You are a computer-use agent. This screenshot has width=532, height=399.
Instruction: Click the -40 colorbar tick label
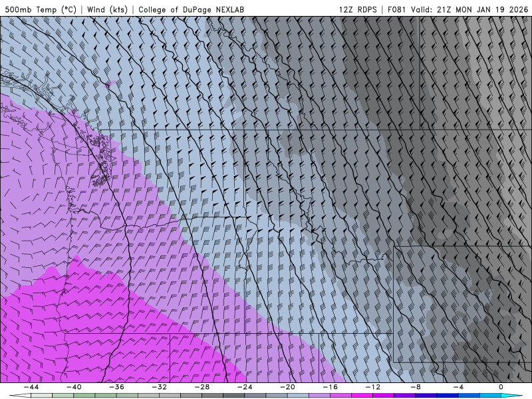(x=74, y=387)
